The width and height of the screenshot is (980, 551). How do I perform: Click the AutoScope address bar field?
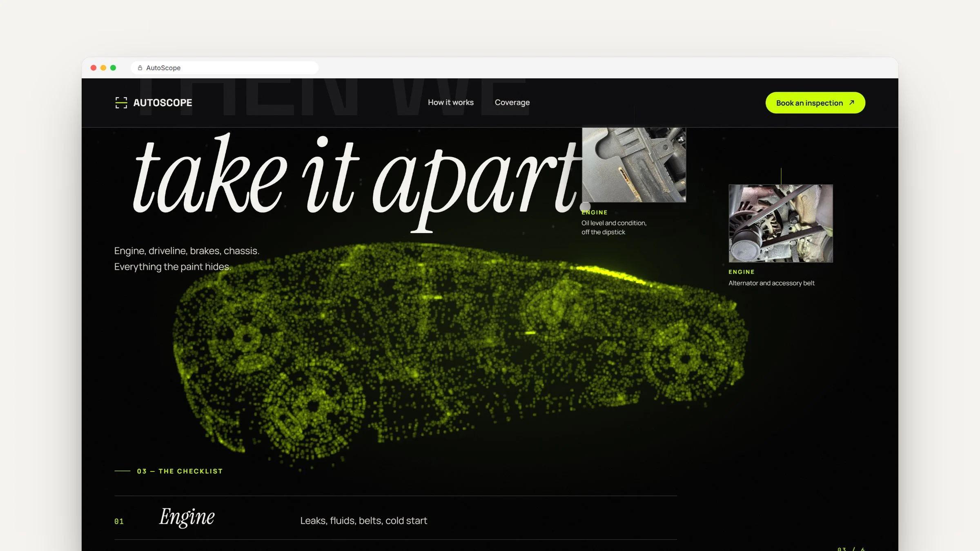coord(225,68)
